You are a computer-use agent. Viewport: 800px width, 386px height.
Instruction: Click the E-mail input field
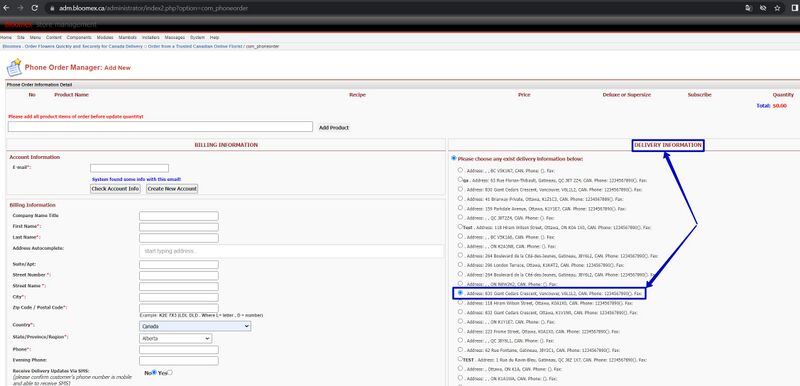pyautogui.click(x=129, y=168)
